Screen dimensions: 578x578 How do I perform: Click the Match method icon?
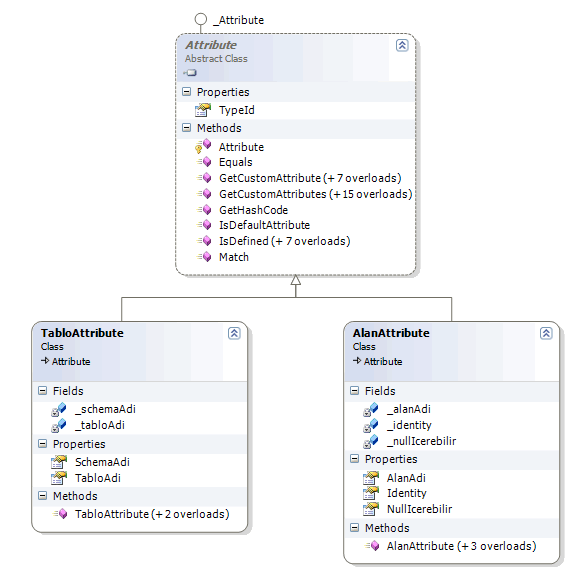pyautogui.click(x=204, y=257)
